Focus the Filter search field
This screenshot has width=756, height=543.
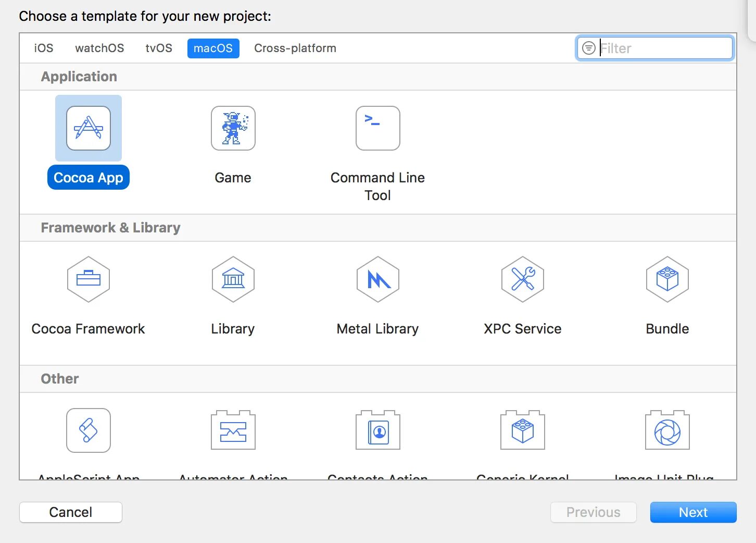(656, 48)
